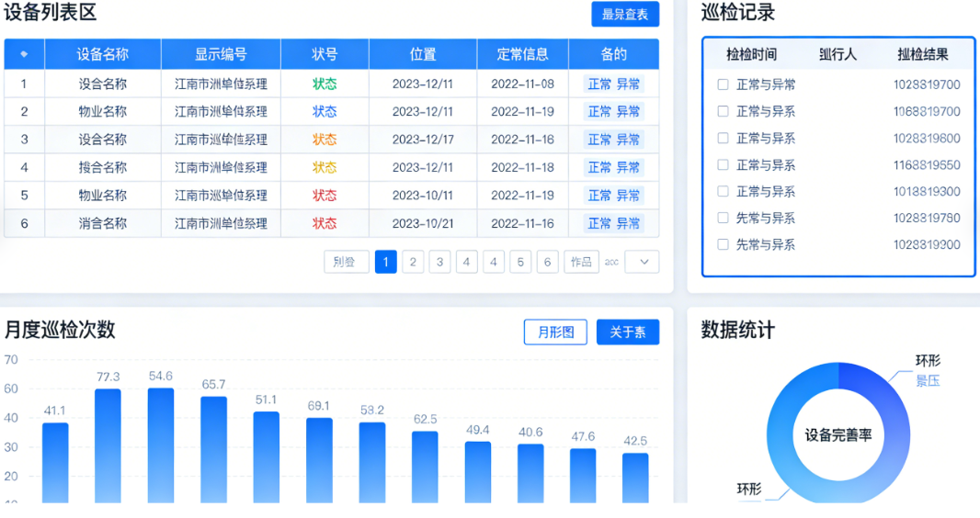Click the 作品 next page button
The image size is (980, 518).
click(x=581, y=262)
